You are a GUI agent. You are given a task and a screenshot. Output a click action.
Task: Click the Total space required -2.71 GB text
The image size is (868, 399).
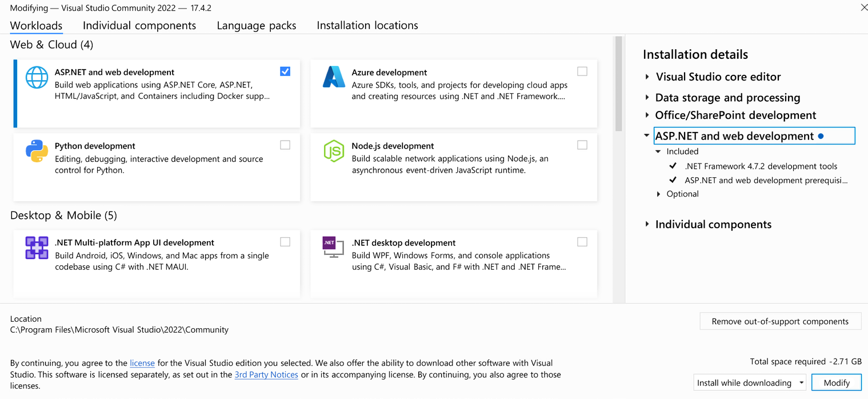(x=806, y=361)
